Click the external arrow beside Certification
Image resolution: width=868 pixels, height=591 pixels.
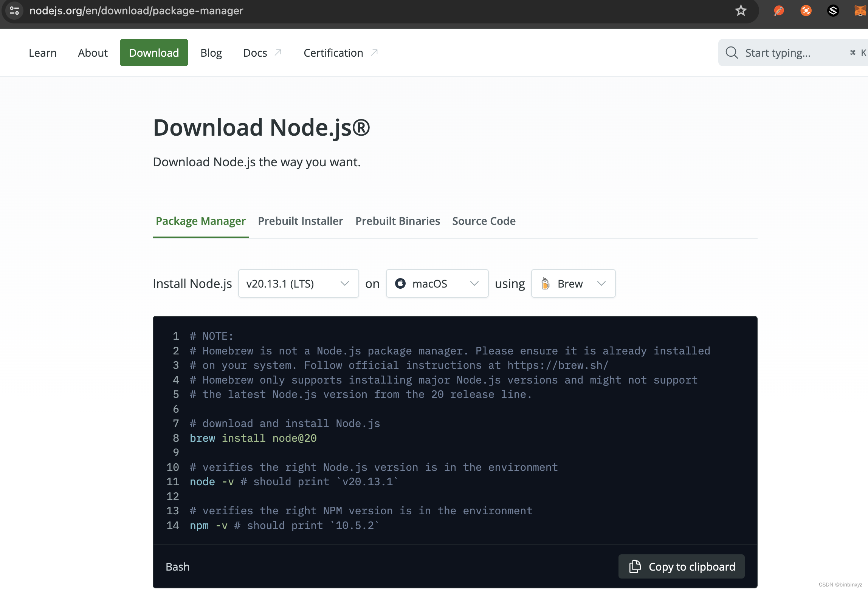point(374,52)
